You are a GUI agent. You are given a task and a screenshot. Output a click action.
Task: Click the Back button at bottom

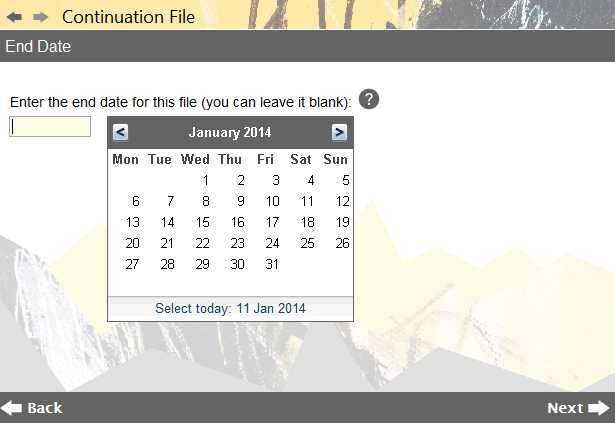tap(31, 408)
